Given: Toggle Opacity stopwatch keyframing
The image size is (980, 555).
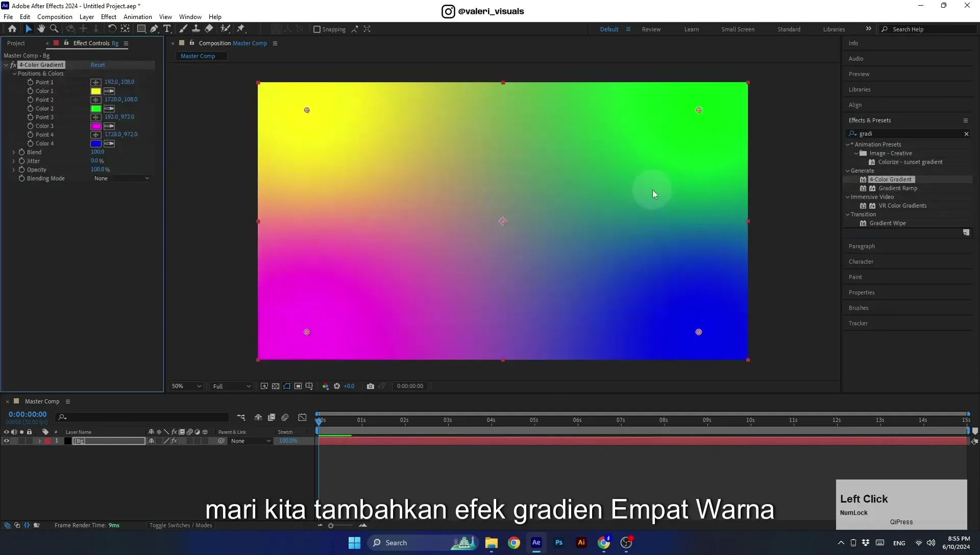Looking at the screenshot, I should [x=21, y=169].
